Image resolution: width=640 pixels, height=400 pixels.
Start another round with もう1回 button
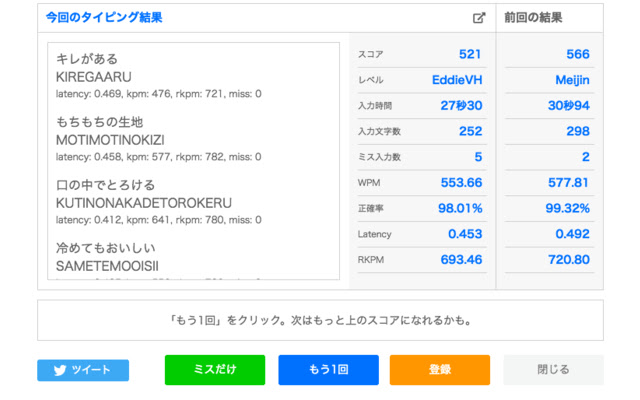click(x=328, y=370)
